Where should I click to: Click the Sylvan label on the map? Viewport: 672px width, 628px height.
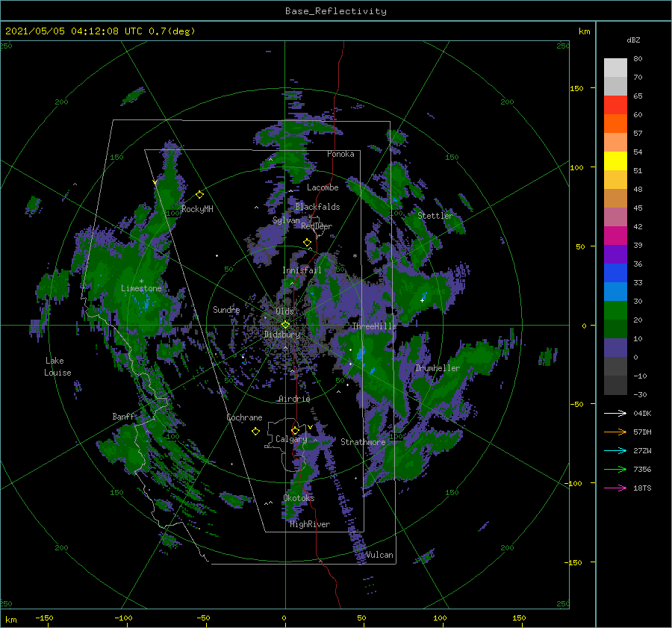(x=286, y=220)
